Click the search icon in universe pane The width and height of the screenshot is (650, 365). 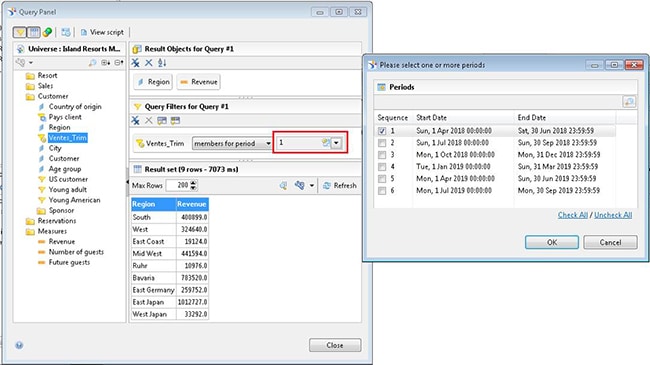pyautogui.click(x=92, y=63)
